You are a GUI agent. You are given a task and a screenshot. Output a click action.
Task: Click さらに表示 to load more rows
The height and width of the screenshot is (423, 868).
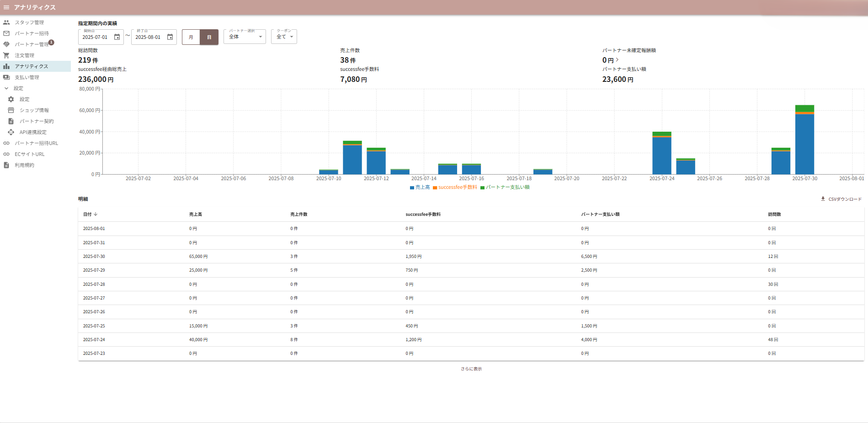pyautogui.click(x=471, y=369)
